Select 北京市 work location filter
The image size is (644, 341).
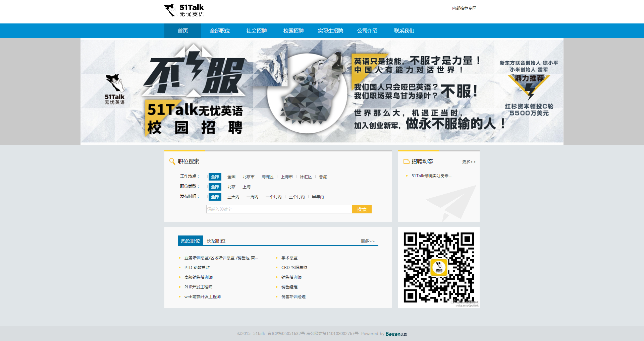click(249, 177)
